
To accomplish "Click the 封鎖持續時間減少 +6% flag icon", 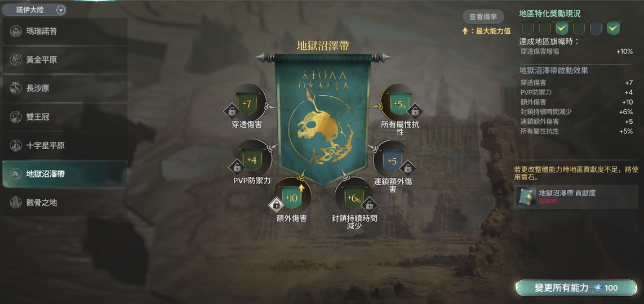I will coord(354,198).
